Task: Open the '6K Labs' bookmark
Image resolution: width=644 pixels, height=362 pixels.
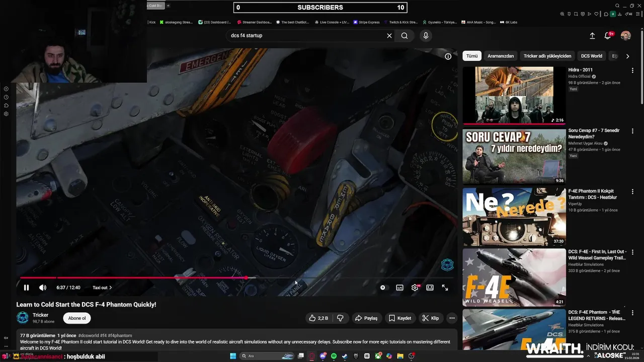Action: coord(509,22)
